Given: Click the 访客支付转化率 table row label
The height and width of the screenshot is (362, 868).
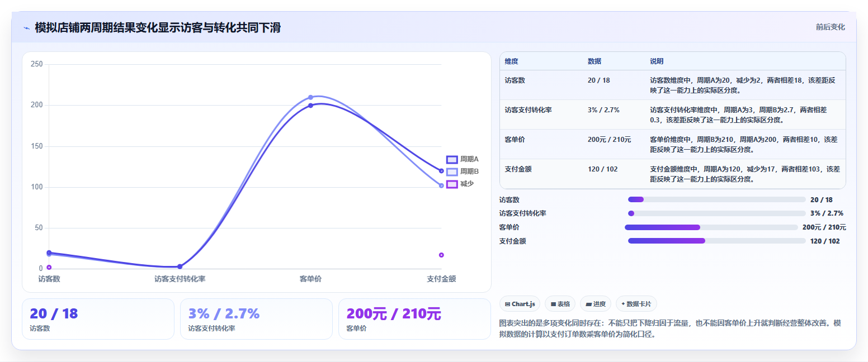Looking at the screenshot, I should click(x=529, y=110).
